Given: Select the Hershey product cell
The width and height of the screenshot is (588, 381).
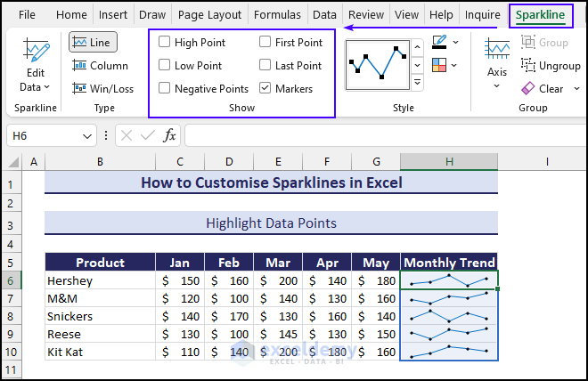Looking at the screenshot, I should [x=100, y=280].
